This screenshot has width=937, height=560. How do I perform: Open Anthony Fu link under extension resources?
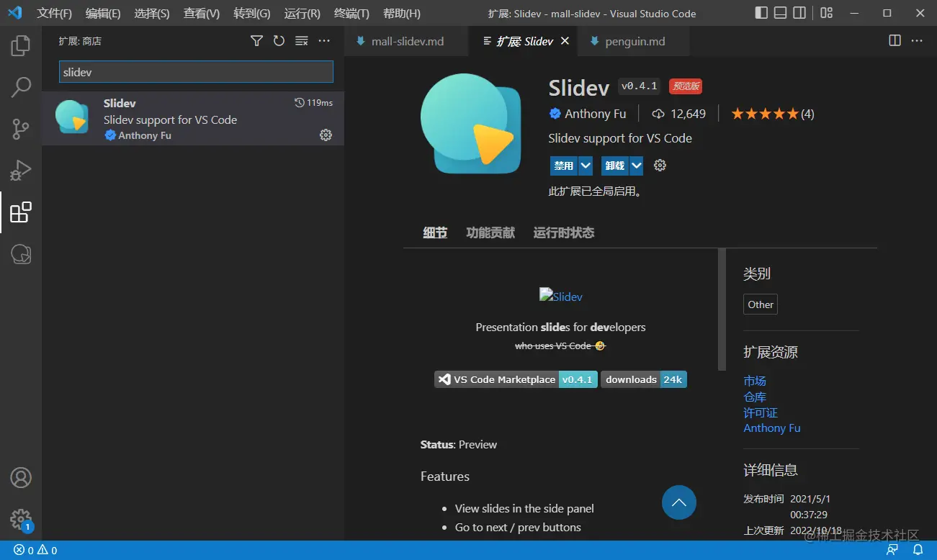tap(772, 428)
